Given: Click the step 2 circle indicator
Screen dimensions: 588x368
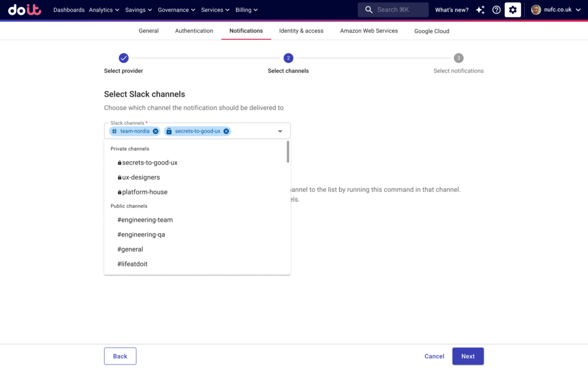Looking at the screenshot, I should point(288,58).
